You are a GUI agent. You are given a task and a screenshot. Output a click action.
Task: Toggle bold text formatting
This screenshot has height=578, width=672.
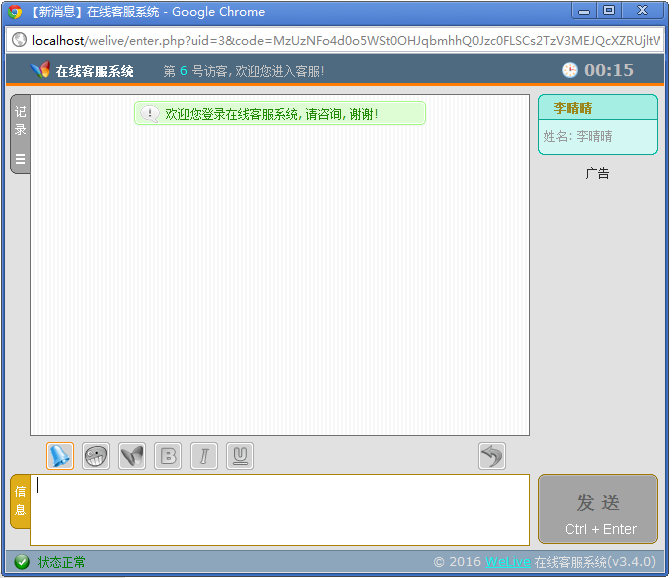168,456
